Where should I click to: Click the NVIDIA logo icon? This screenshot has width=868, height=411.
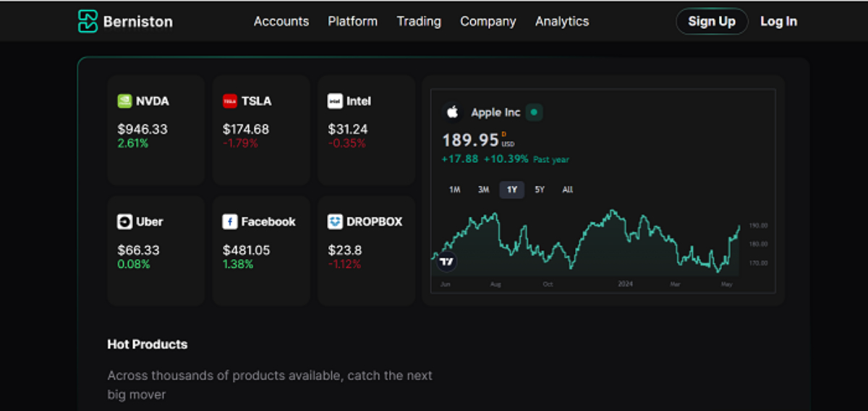pyautogui.click(x=124, y=101)
